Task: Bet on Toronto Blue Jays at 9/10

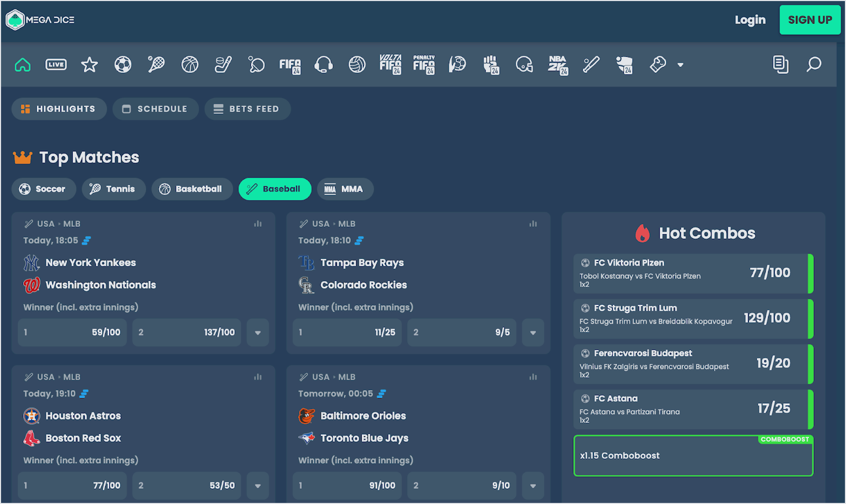Action: (x=462, y=486)
